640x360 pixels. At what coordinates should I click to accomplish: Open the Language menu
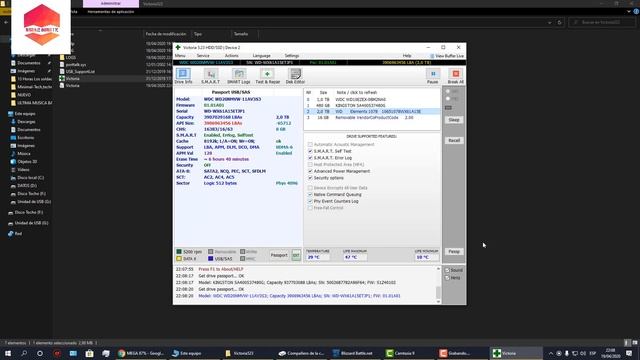click(262, 56)
